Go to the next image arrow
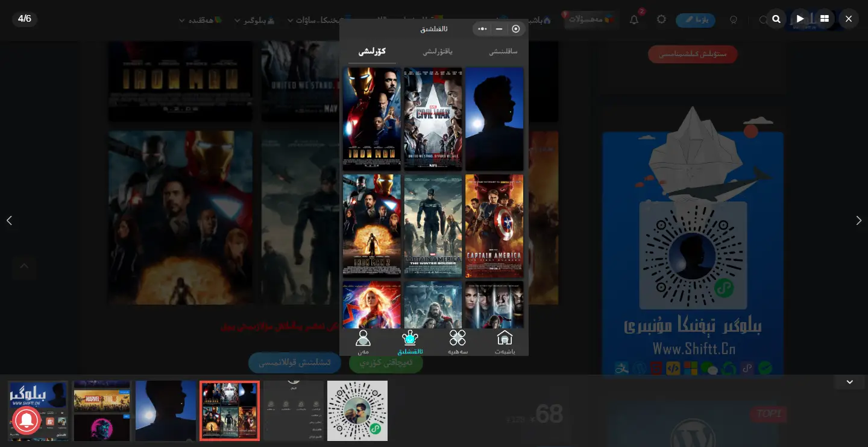Image resolution: width=868 pixels, height=447 pixels. 858,221
